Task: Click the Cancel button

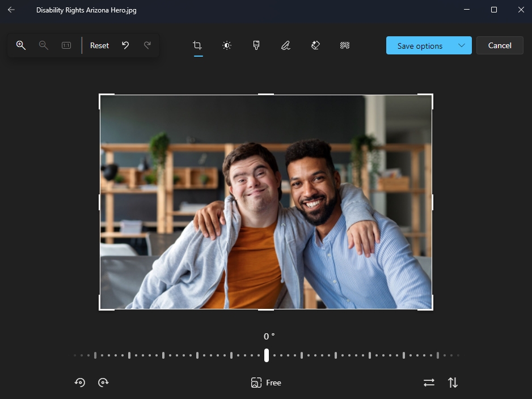Action: coord(500,45)
